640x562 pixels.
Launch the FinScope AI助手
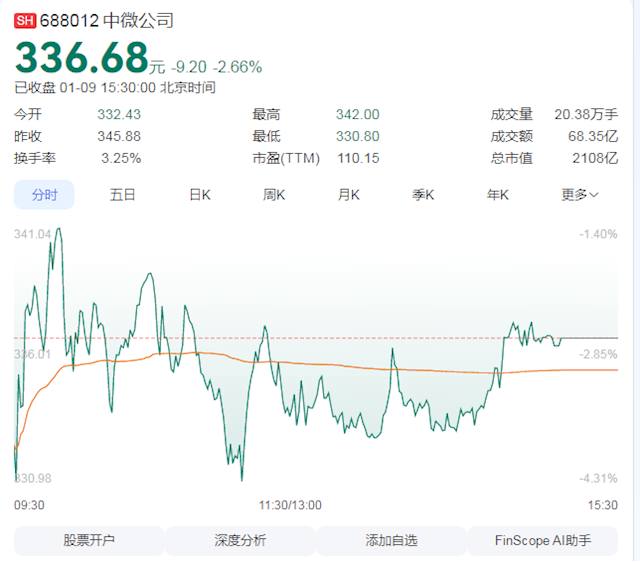[x=543, y=541]
